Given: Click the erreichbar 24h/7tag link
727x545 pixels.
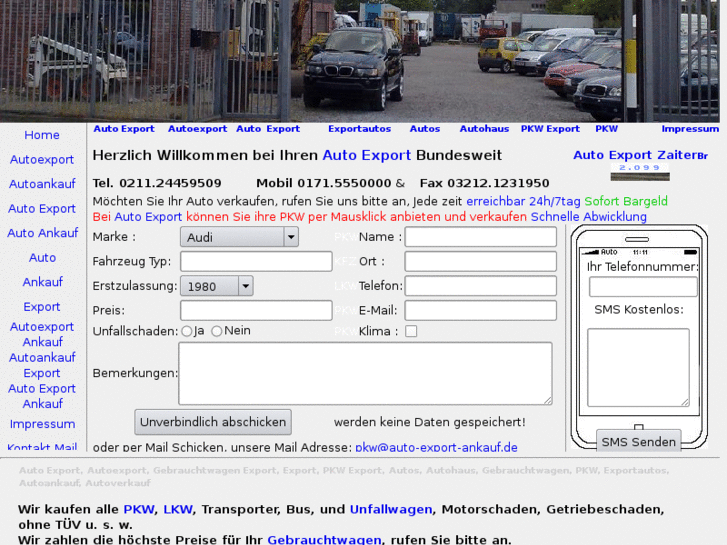Looking at the screenshot, I should 523,201.
